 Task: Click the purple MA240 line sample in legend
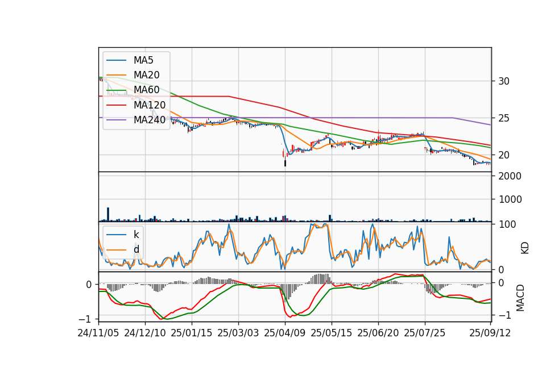(x=116, y=120)
